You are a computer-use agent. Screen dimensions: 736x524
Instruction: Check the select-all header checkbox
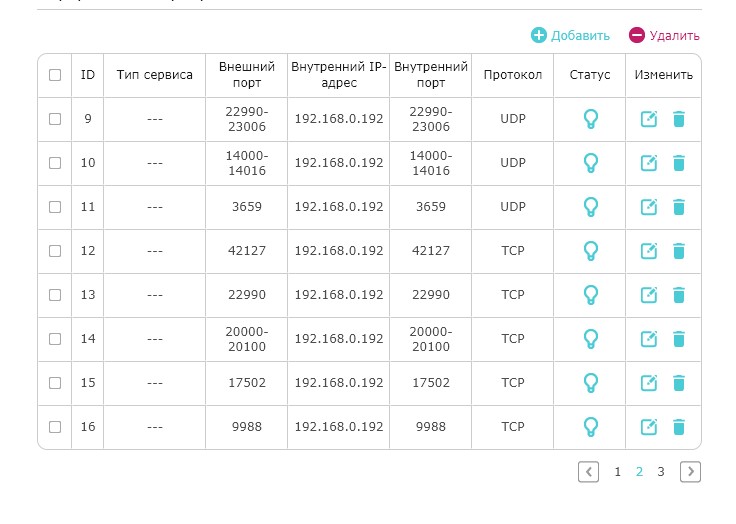[55, 75]
